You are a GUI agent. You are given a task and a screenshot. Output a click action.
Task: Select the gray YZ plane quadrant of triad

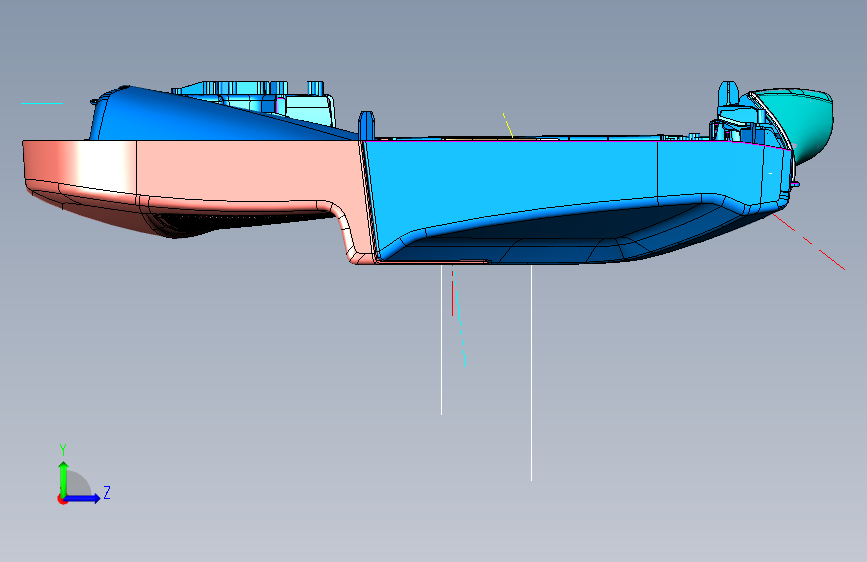[x=77, y=484]
